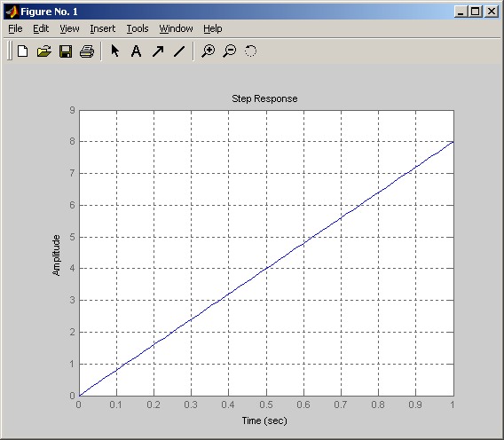Maximize the Figure No. 1 window

(475, 12)
